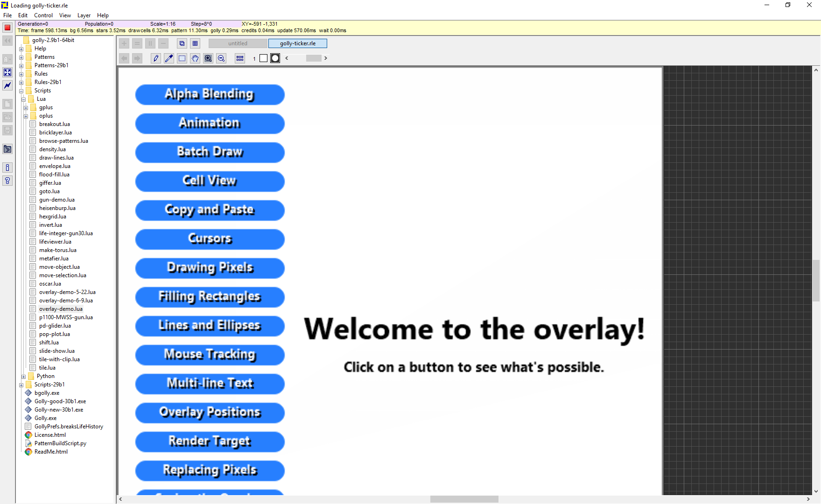Select the Draw pencil tool

pyautogui.click(x=156, y=58)
